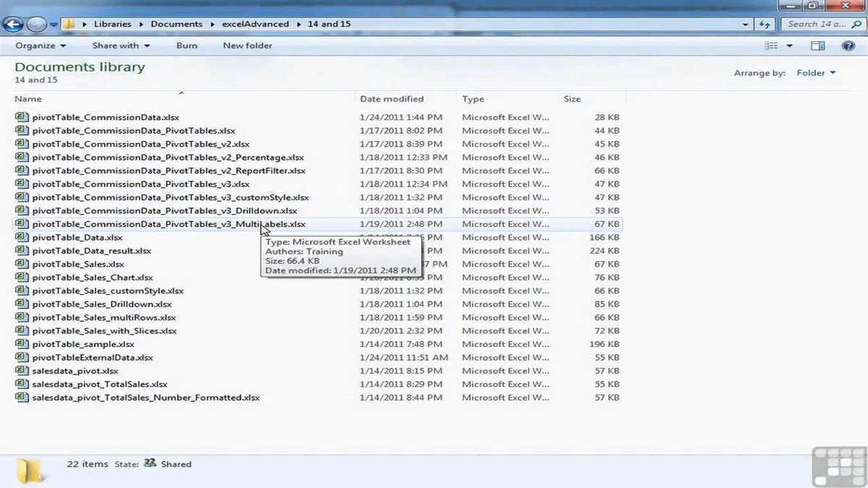868x488 pixels.
Task: Click the Excel icon of pivotTable_Sales_customStyle.xlsx
Action: click(21, 291)
